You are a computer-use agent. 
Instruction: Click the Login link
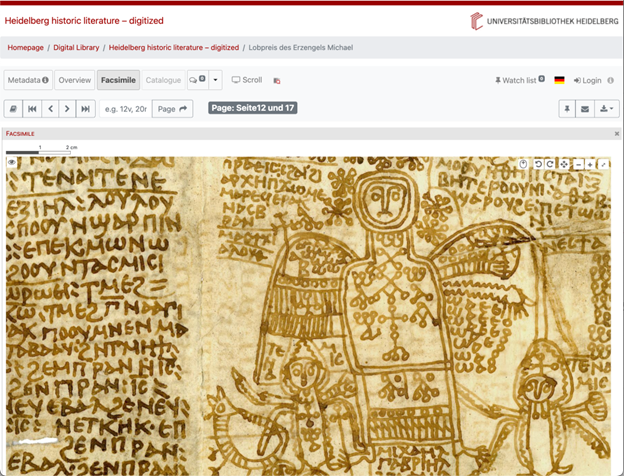tap(587, 80)
